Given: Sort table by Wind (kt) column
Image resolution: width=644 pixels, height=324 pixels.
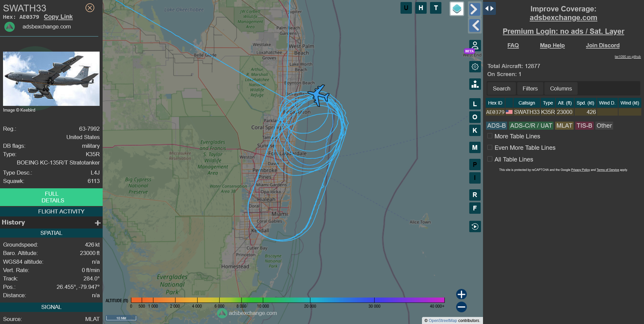Looking at the screenshot, I should pos(630,103).
